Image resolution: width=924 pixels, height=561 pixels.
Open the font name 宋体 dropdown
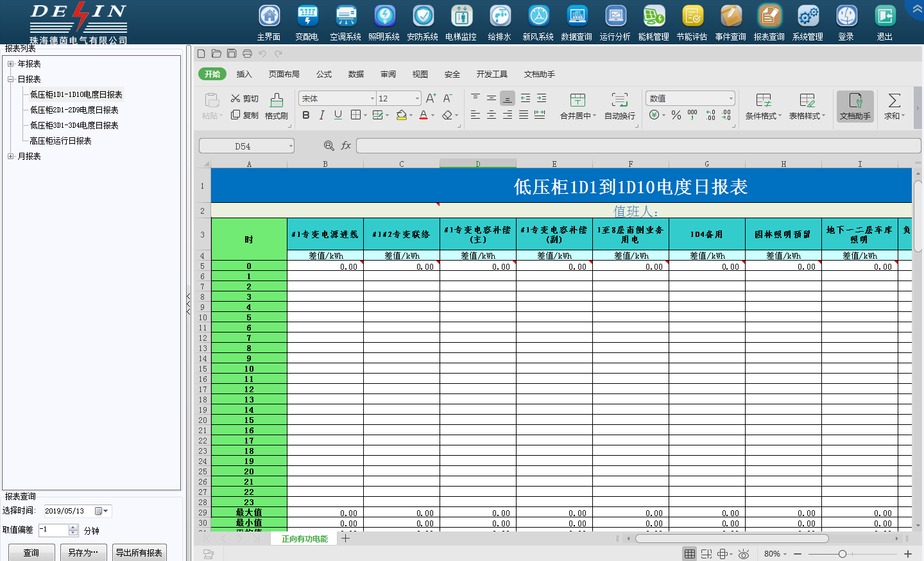(372, 99)
